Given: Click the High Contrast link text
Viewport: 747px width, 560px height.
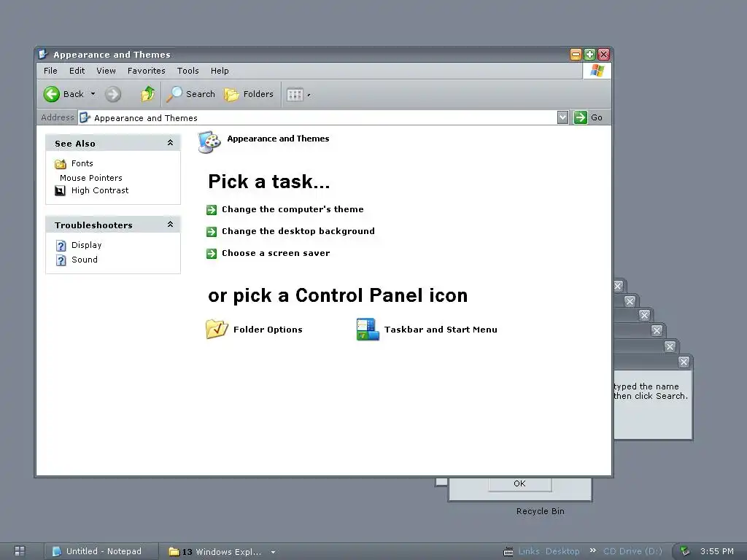Looking at the screenshot, I should coord(100,190).
